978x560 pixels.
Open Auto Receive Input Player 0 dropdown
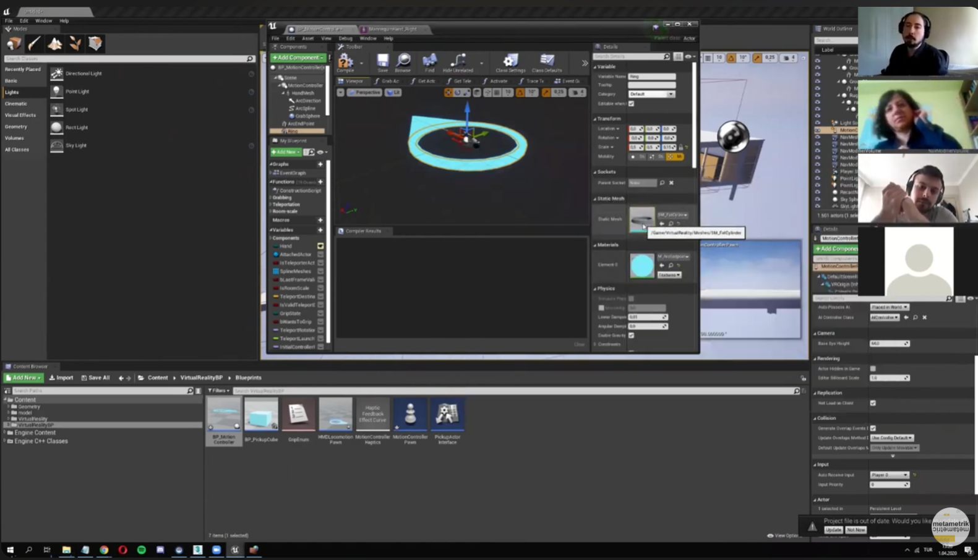click(x=889, y=475)
